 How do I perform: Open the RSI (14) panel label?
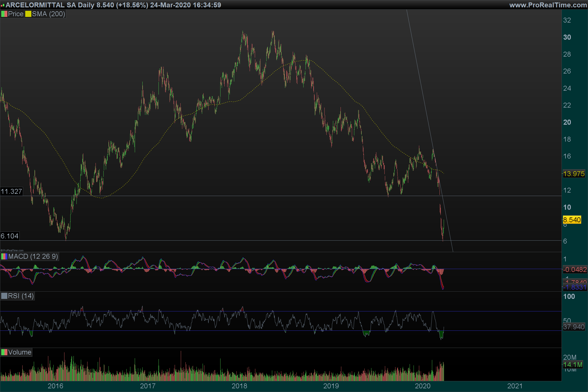pos(21,296)
